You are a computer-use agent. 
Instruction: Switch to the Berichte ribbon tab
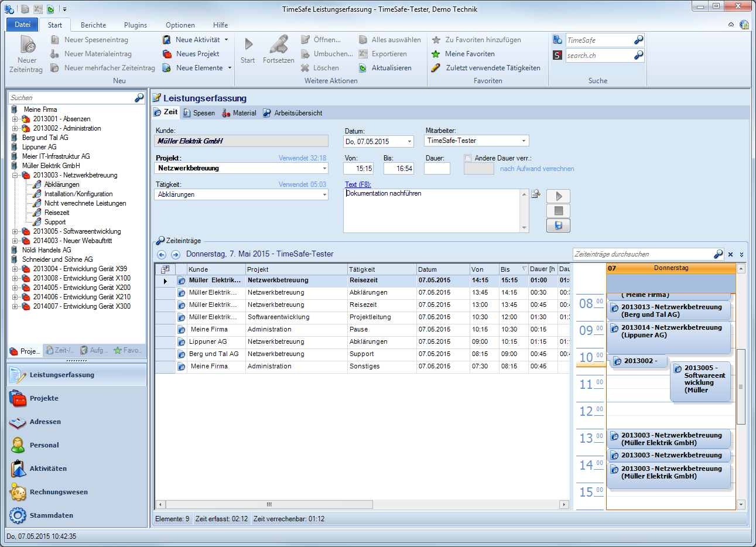pos(93,25)
